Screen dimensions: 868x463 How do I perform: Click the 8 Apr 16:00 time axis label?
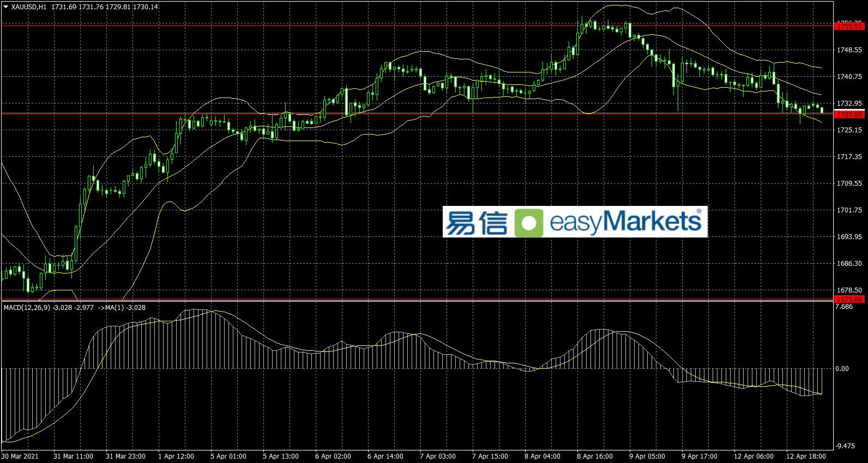[x=594, y=456]
